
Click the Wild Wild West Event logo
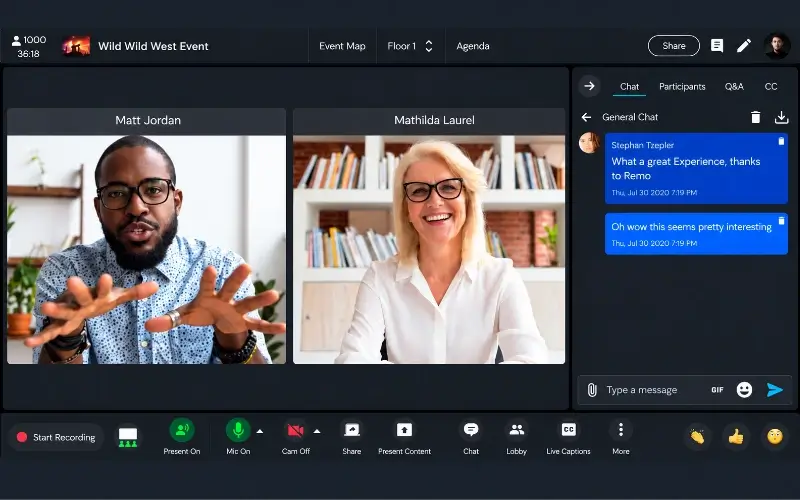click(x=76, y=46)
